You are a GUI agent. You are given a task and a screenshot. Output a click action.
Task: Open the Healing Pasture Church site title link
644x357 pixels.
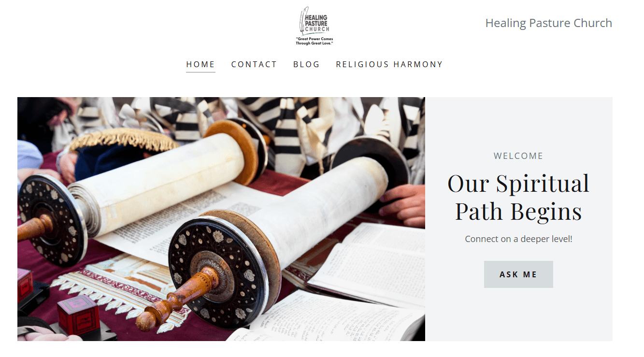pyautogui.click(x=548, y=23)
